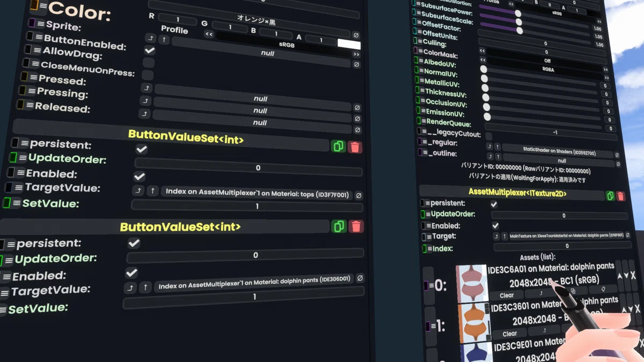The width and height of the screenshot is (644, 362).
Task: Cycle ColorMask value backward with <<
Action: 482,61
